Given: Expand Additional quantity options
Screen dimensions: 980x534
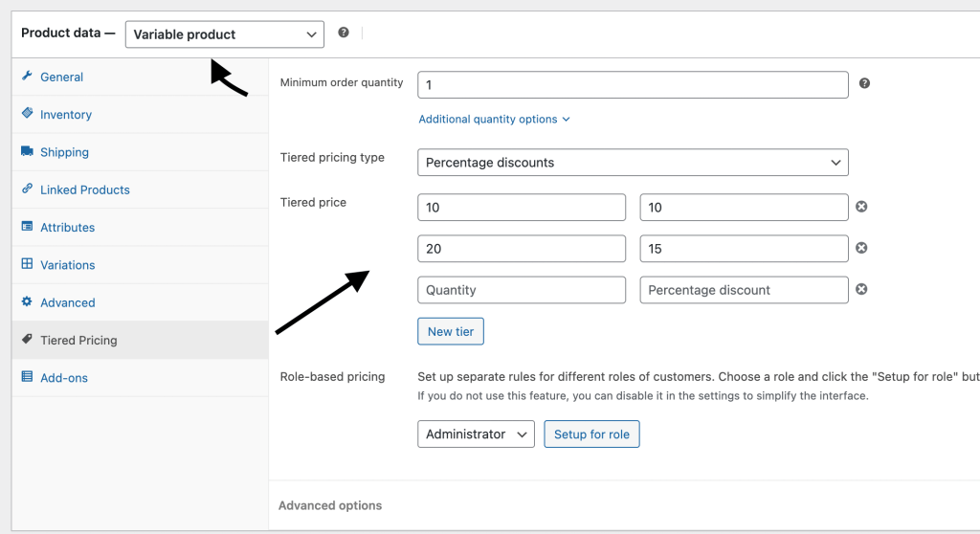Looking at the screenshot, I should (x=494, y=120).
